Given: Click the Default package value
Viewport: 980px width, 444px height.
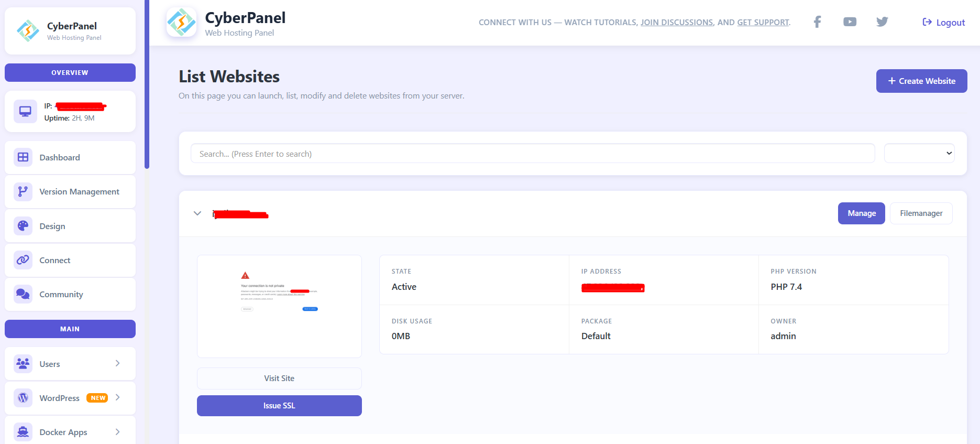Looking at the screenshot, I should tap(596, 336).
